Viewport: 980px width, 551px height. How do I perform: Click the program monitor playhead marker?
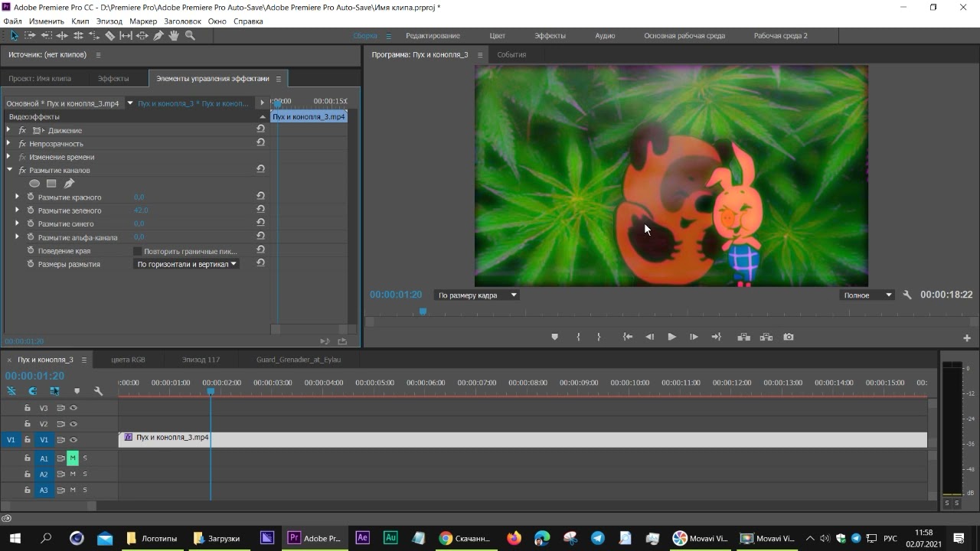pyautogui.click(x=423, y=311)
